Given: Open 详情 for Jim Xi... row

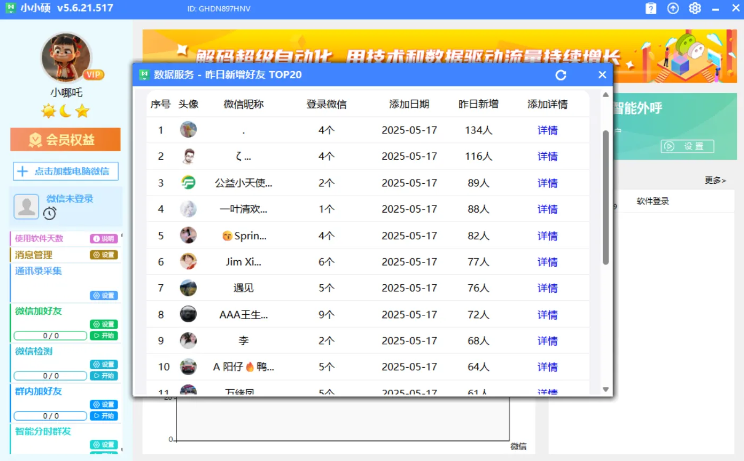Looking at the screenshot, I should (547, 262).
